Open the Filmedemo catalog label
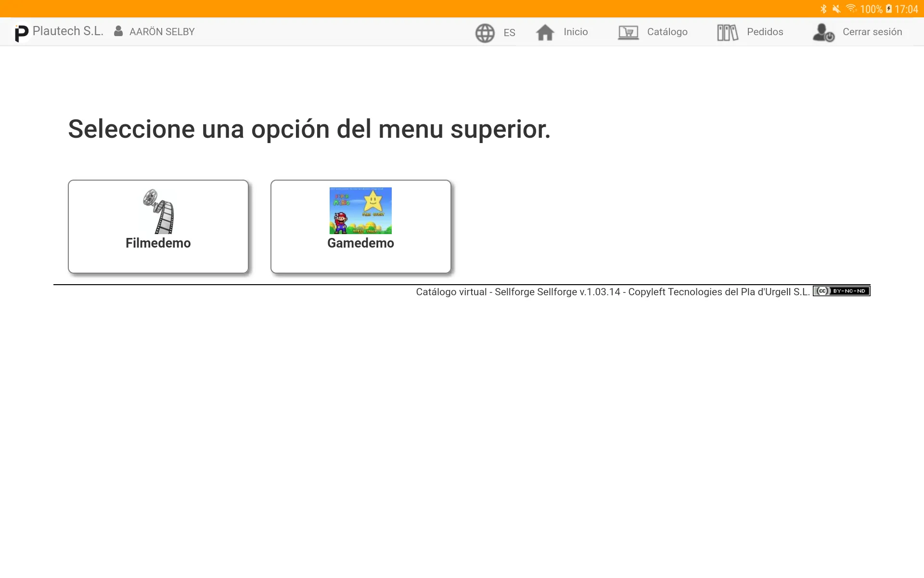924x578 pixels. (158, 243)
